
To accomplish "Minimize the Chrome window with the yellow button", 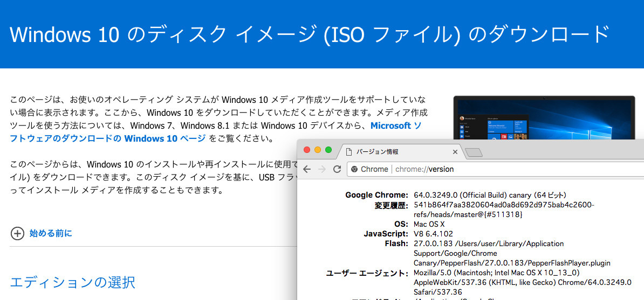I will point(318,149).
